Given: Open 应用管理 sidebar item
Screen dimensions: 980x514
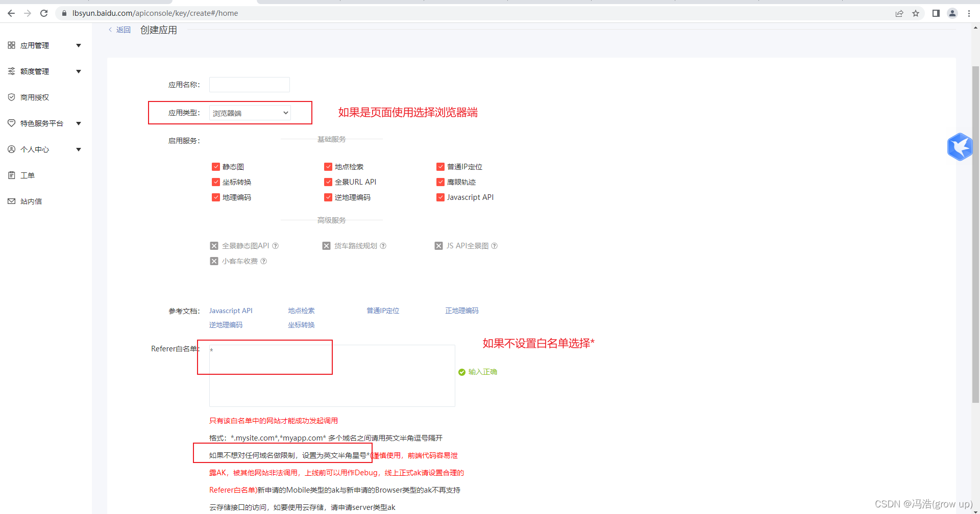Looking at the screenshot, I should tap(35, 45).
